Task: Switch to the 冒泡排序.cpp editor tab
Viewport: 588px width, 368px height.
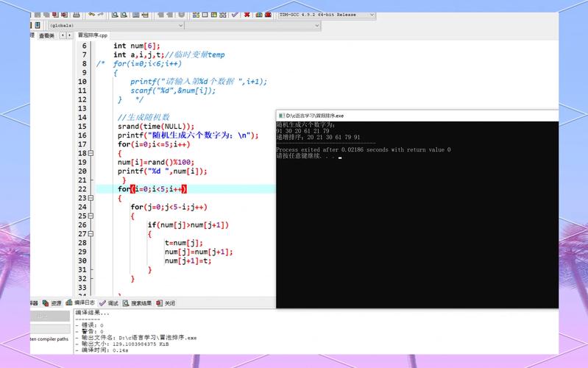Action: click(93, 35)
